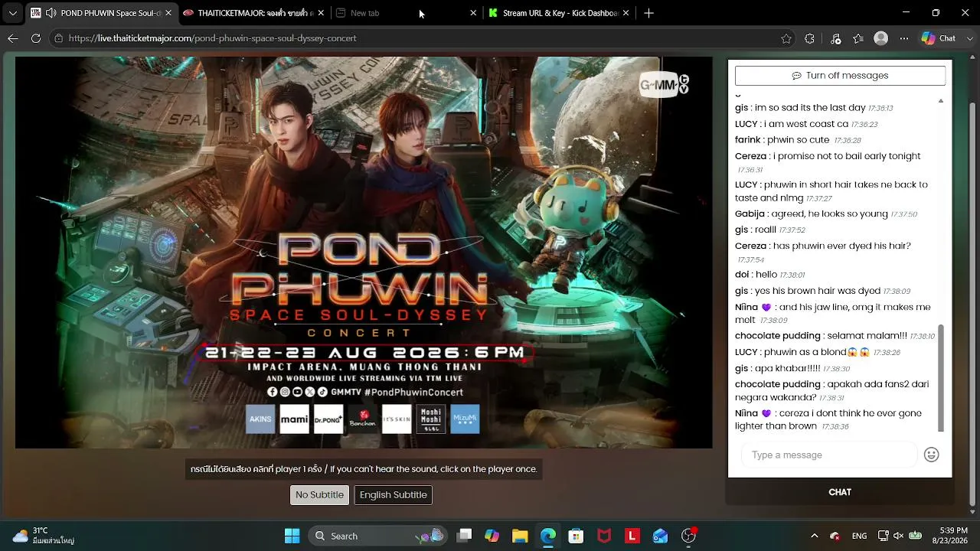The image size is (980, 551).
Task: Add this page to favorites
Action: [786, 38]
